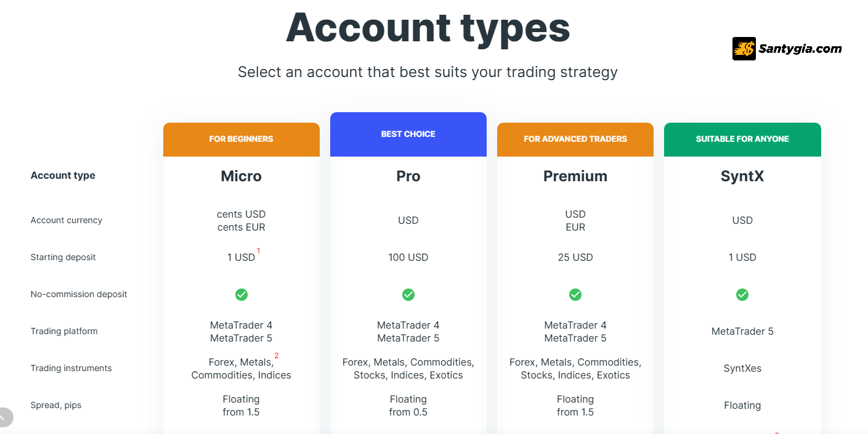The width and height of the screenshot is (868, 434).
Task: Select the BEST CHOICE blue header
Action: click(408, 134)
